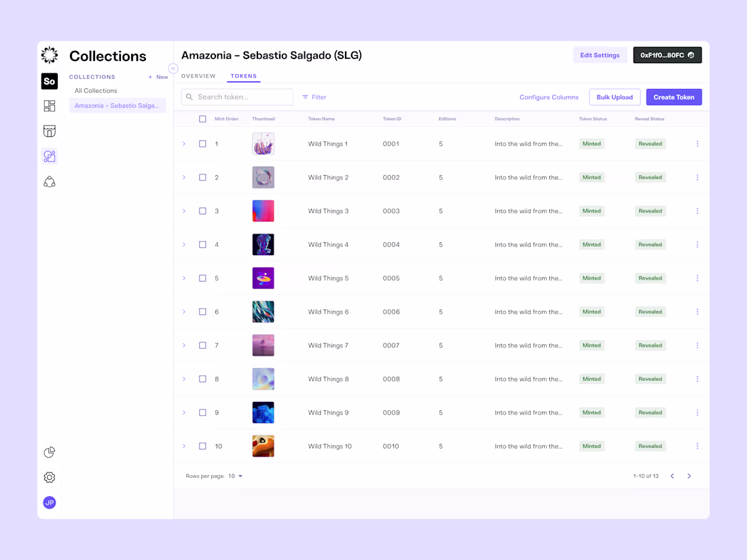The height and width of the screenshot is (560, 747).
Task: Open the actions menu for Wild Things 2
Action: (697, 177)
